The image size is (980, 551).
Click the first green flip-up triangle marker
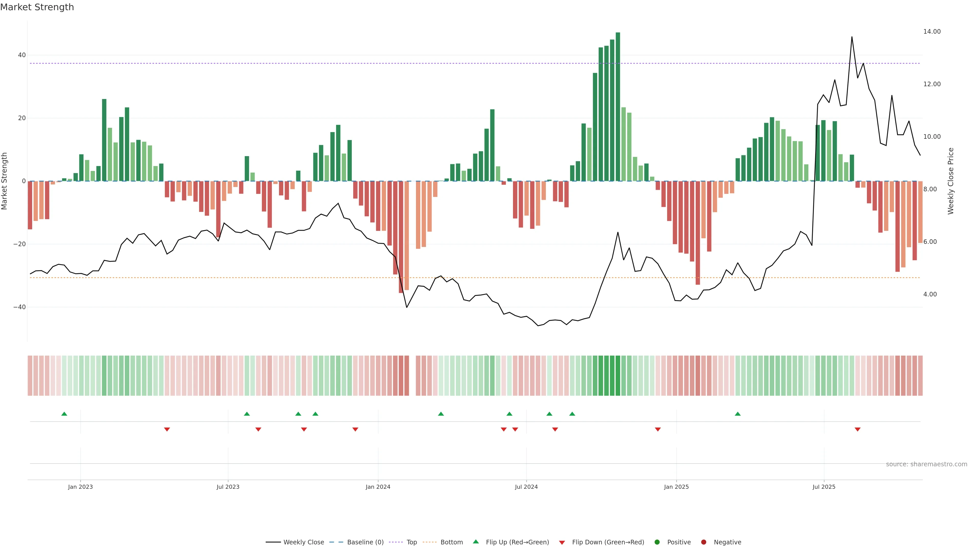[64, 414]
